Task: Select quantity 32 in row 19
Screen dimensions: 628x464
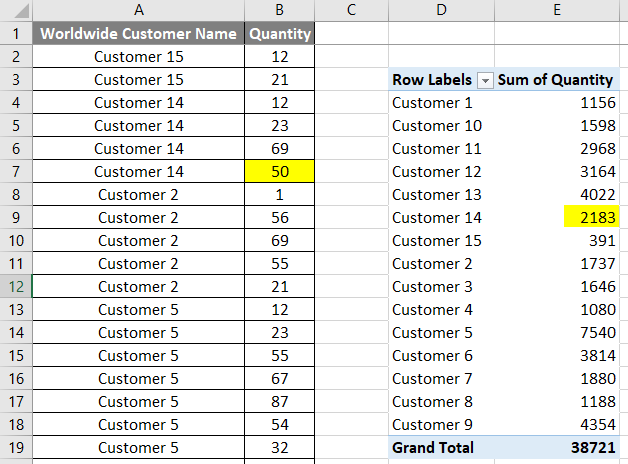Action: [x=280, y=448]
